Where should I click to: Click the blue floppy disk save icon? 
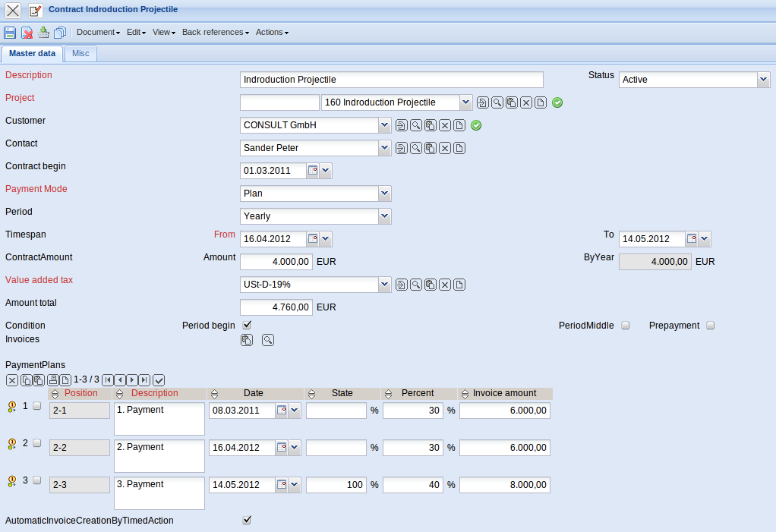tap(10, 32)
